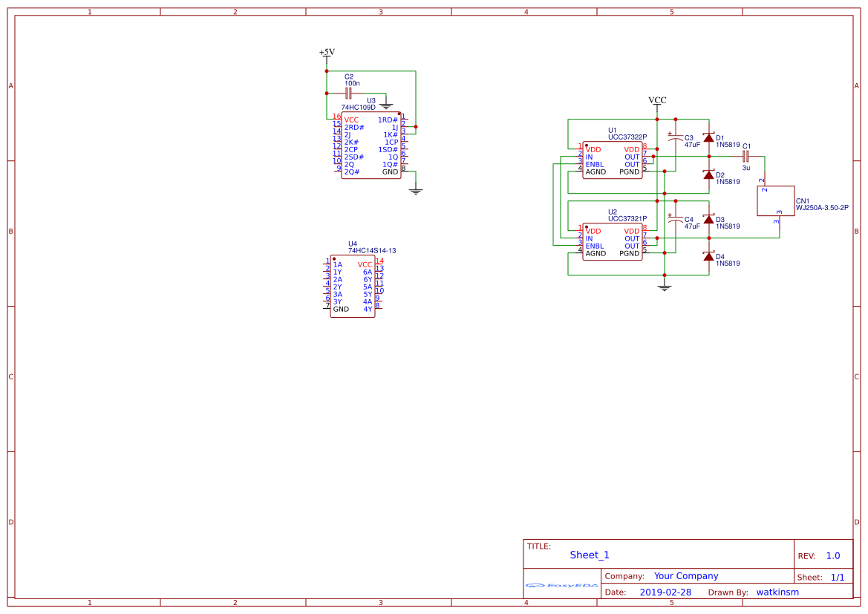Select the U4 74HC14S14-13 chip body
Viewport: 868px width, 614px height.
pos(353,287)
